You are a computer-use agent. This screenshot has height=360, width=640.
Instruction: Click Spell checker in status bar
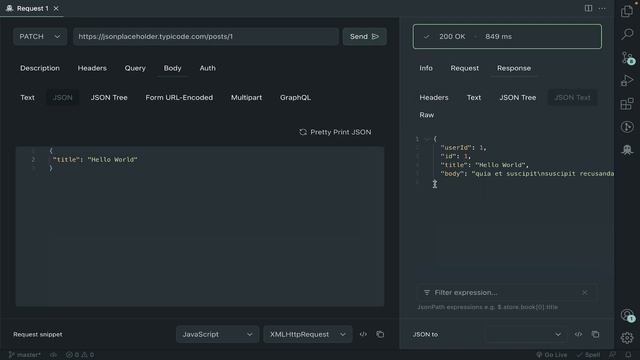pos(588,355)
